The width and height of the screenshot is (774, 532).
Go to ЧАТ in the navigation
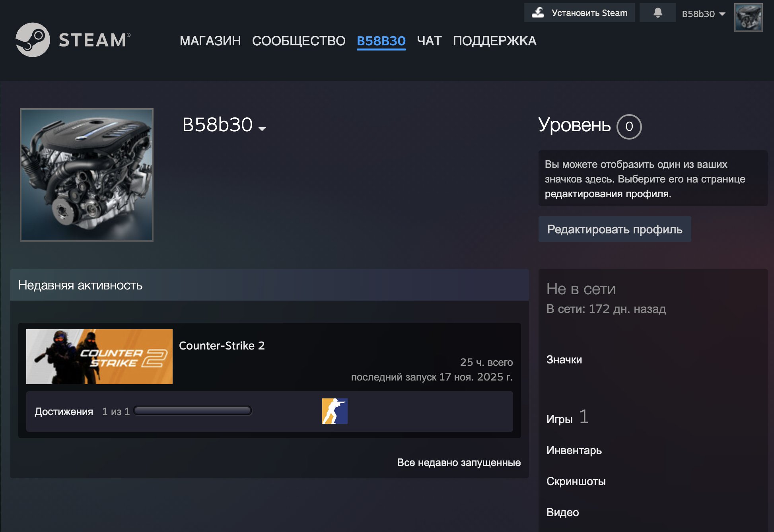(x=429, y=41)
